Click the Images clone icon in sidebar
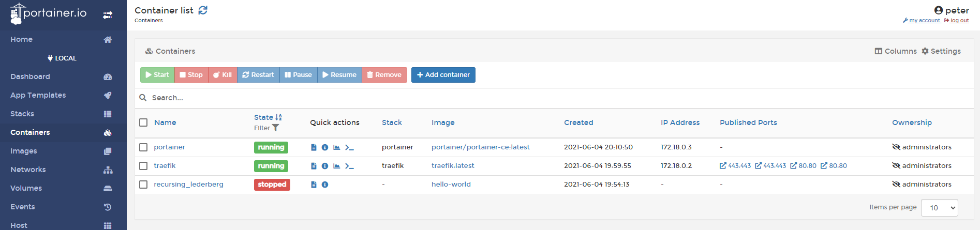 click(108, 151)
